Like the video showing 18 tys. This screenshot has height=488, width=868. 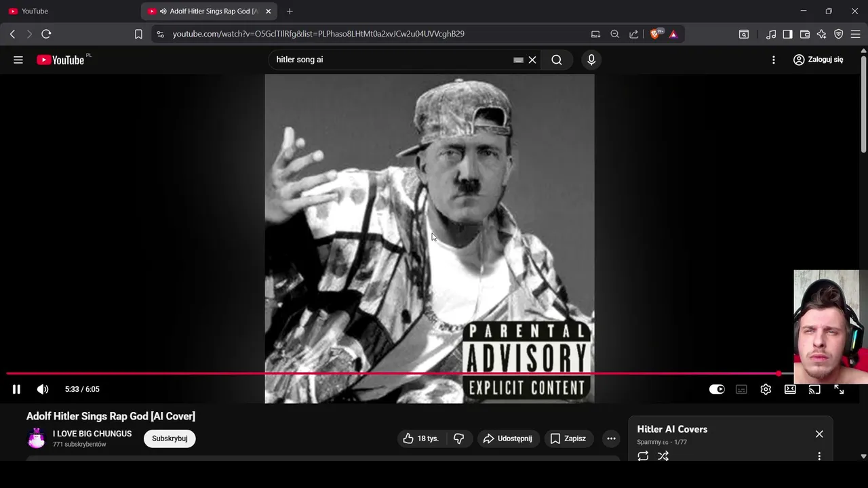point(421,439)
